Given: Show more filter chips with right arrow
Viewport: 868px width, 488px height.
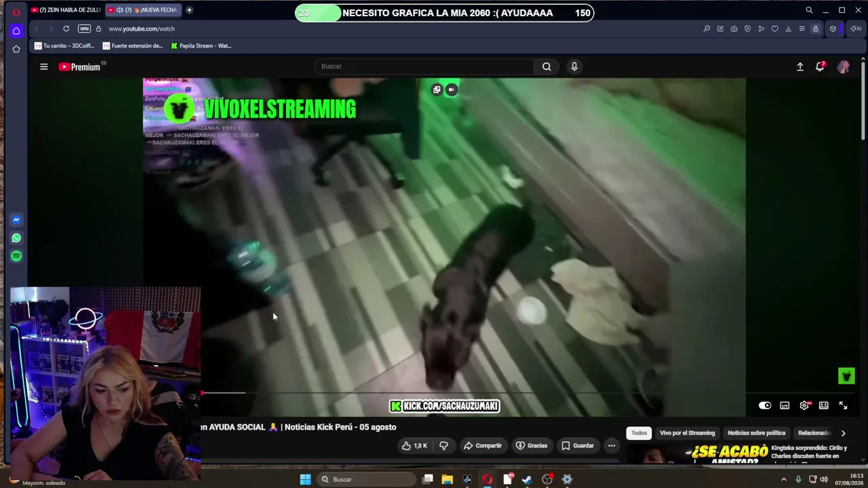Looking at the screenshot, I should pos(844,433).
